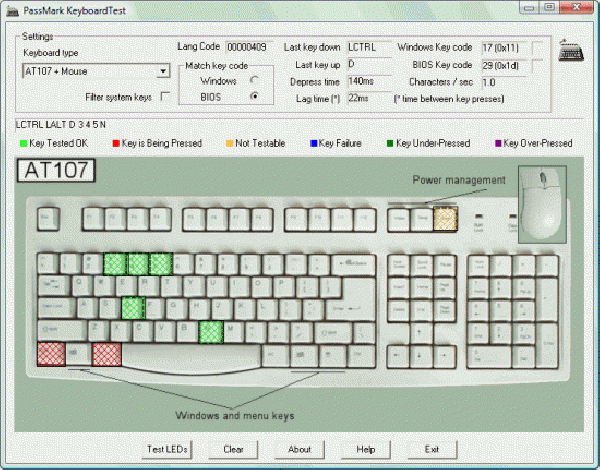Click the Num Lock LED indicator
Image resolution: width=600 pixels, height=470 pixels.
tap(478, 216)
